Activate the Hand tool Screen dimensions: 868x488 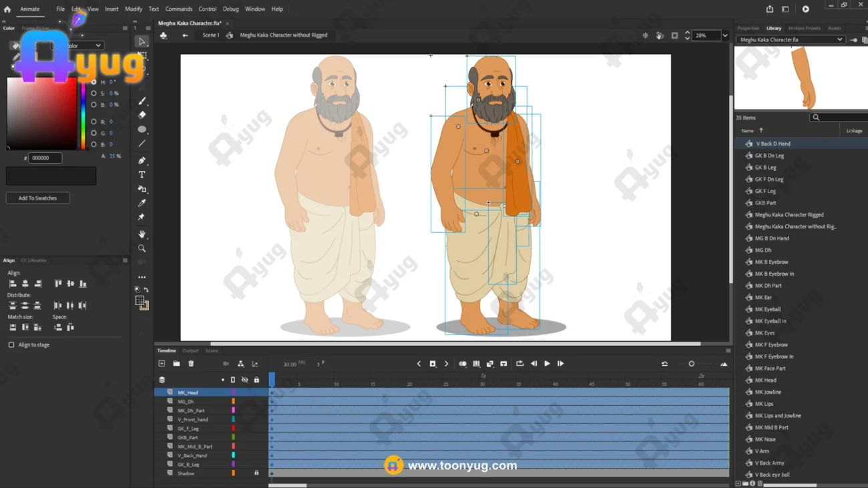(142, 234)
